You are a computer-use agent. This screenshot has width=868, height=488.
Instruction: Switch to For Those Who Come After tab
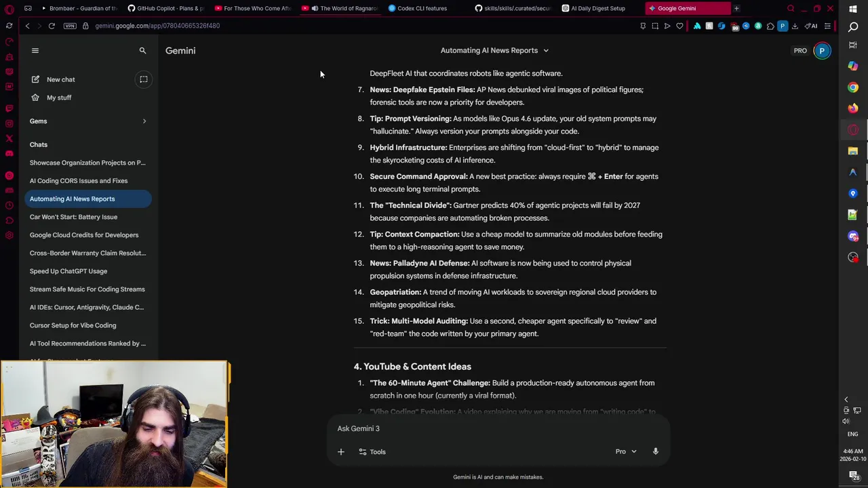coord(253,8)
